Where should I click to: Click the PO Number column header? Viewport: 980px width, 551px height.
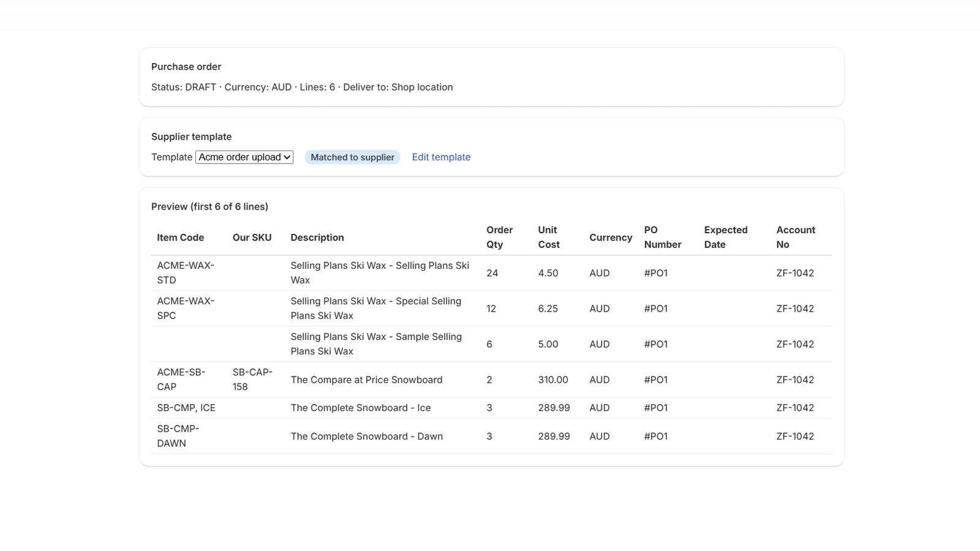coord(663,237)
